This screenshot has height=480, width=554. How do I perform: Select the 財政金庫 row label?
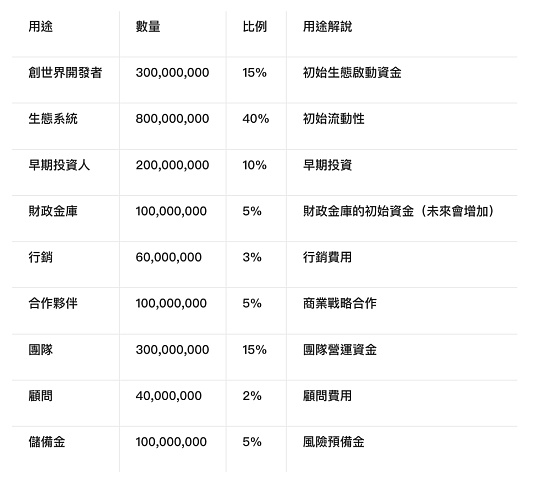[53, 211]
